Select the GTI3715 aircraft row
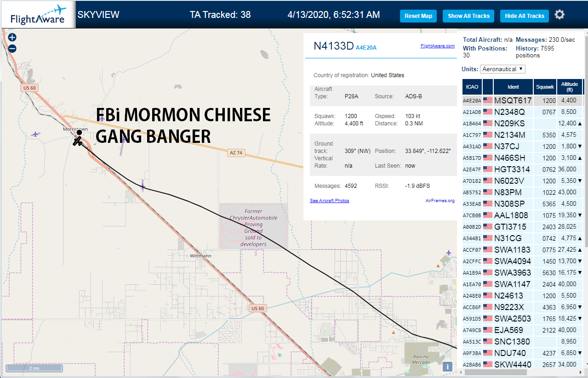 [x=523, y=226]
